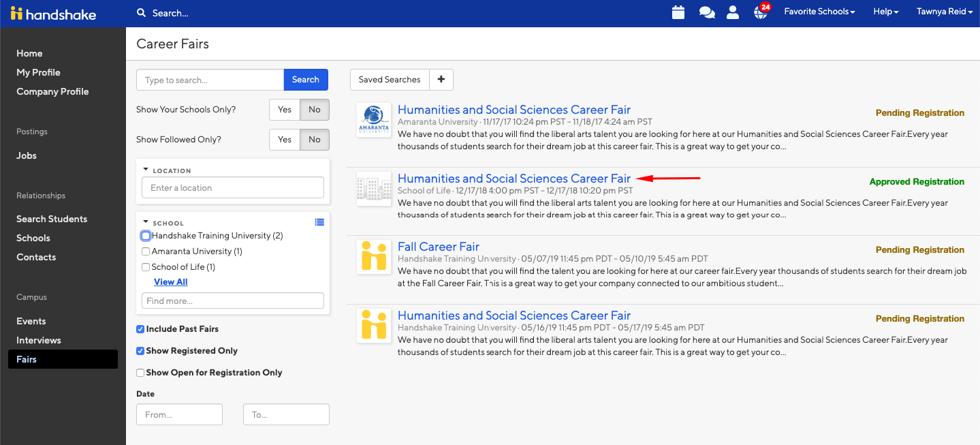Open notifications globe icon

coord(761,12)
